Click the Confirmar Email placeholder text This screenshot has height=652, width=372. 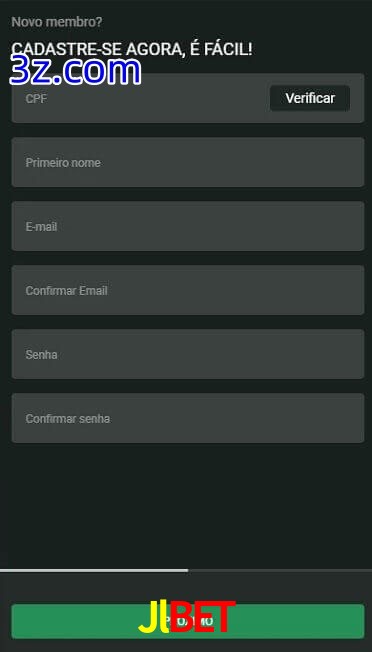click(67, 291)
